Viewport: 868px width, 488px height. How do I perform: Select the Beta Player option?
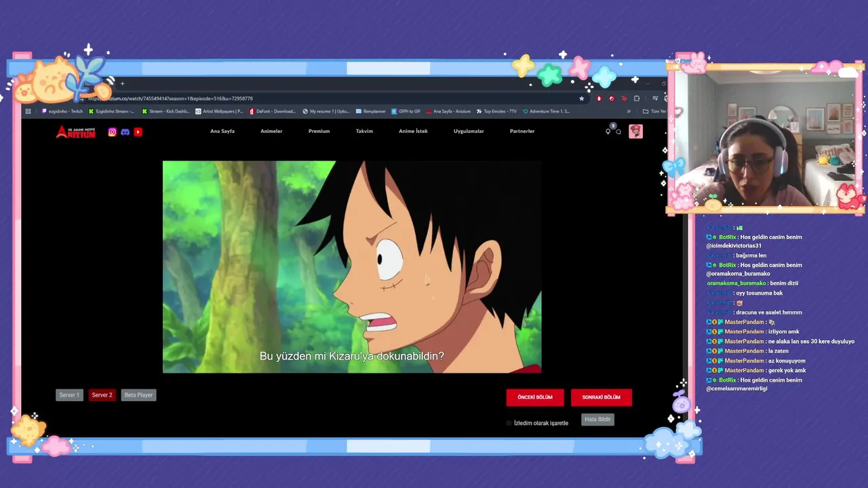point(138,395)
